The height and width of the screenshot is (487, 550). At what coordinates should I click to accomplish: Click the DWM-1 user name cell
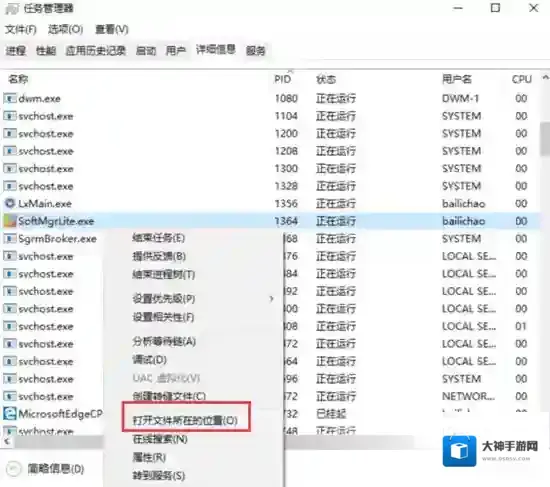coord(460,98)
